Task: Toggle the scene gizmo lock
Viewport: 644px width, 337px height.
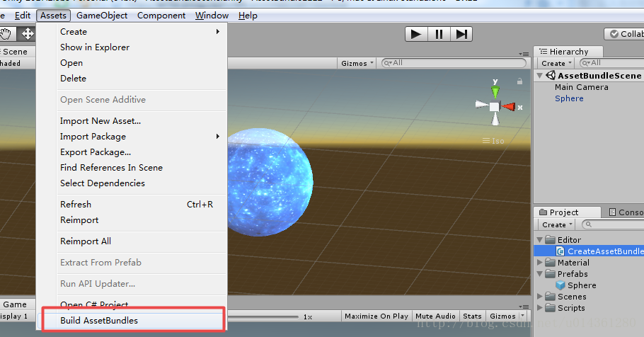Action: click(519, 81)
